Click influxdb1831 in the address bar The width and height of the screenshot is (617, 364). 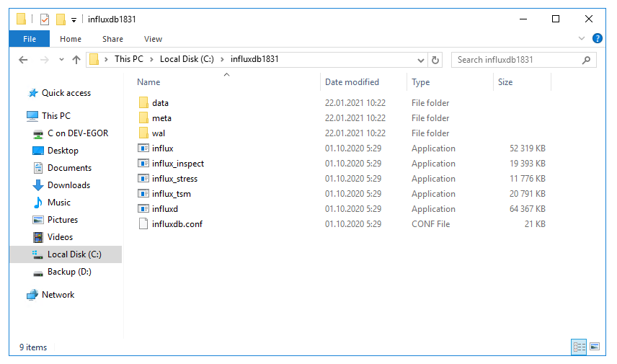pos(254,59)
